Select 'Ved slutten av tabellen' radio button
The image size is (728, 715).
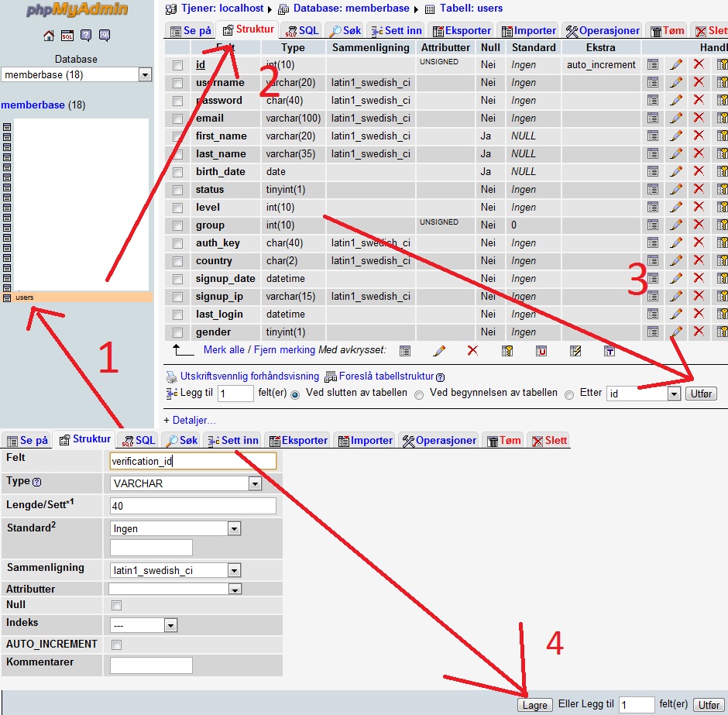295,394
